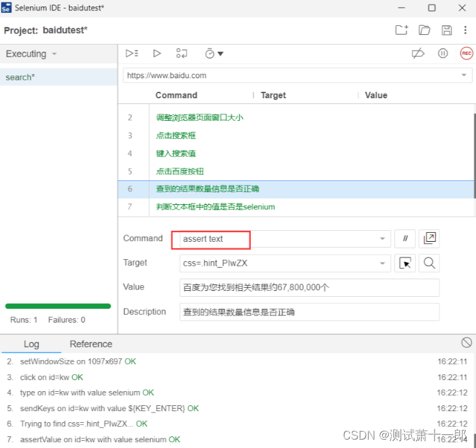Disable breakpoints icon in toolbar

(418, 54)
